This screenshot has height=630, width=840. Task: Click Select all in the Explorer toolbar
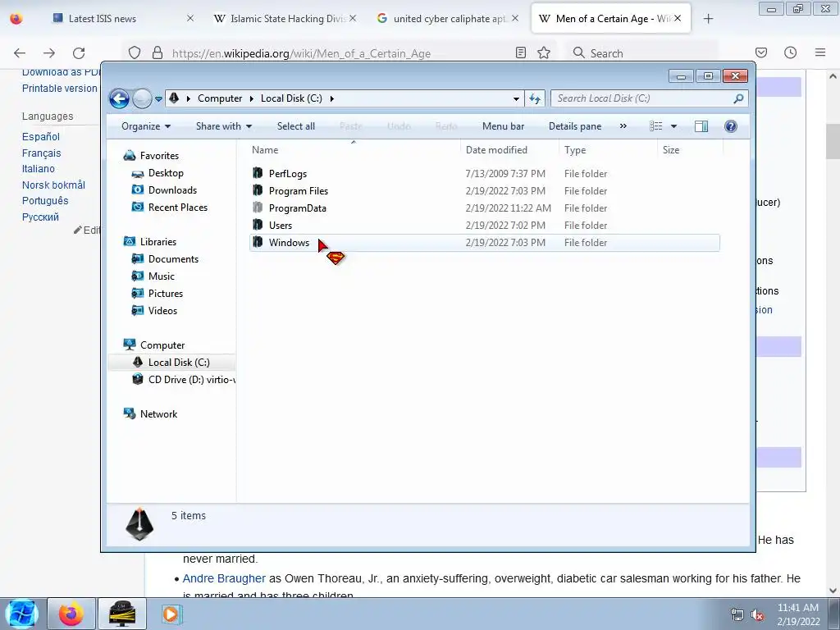(295, 126)
